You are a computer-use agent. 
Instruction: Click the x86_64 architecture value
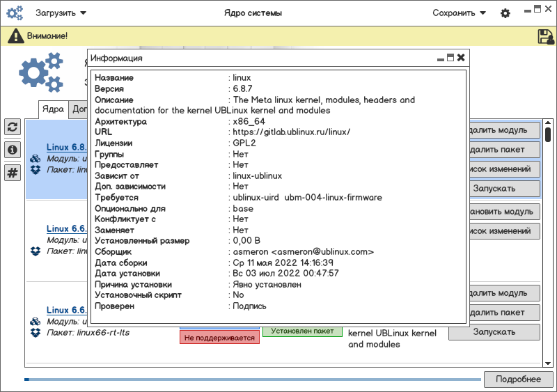[249, 122]
